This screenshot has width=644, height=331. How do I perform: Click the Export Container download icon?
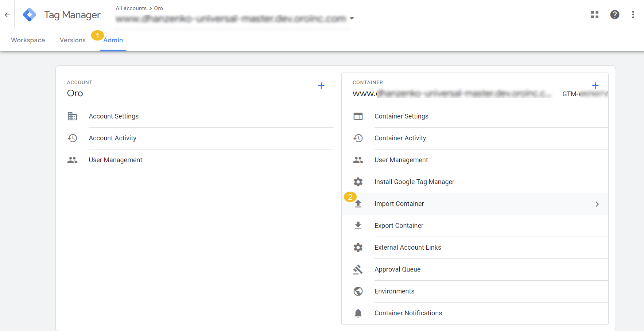(x=358, y=226)
